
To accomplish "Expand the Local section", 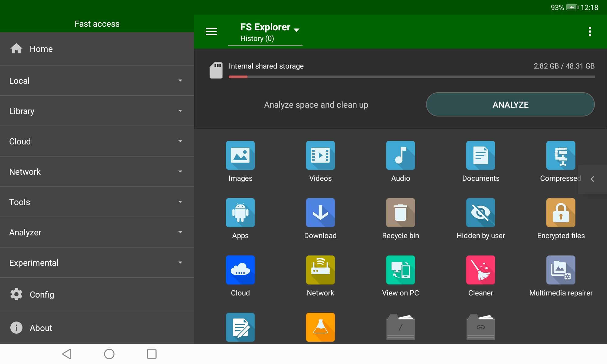I will pos(97,81).
